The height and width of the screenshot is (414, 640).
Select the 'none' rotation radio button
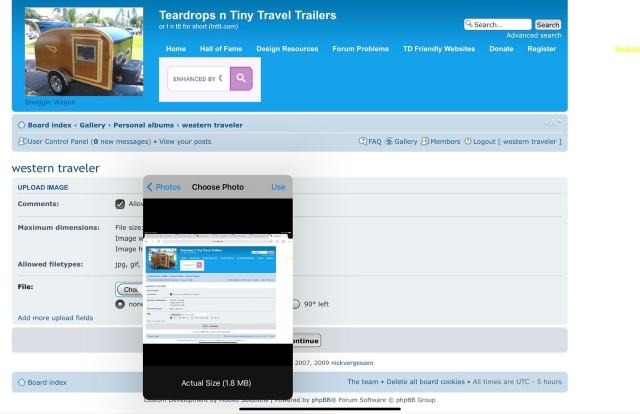coord(120,304)
